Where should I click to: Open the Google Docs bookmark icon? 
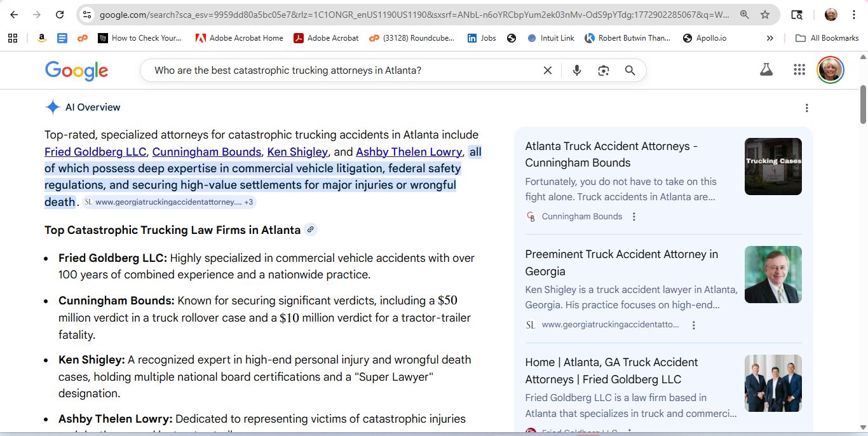[x=62, y=38]
